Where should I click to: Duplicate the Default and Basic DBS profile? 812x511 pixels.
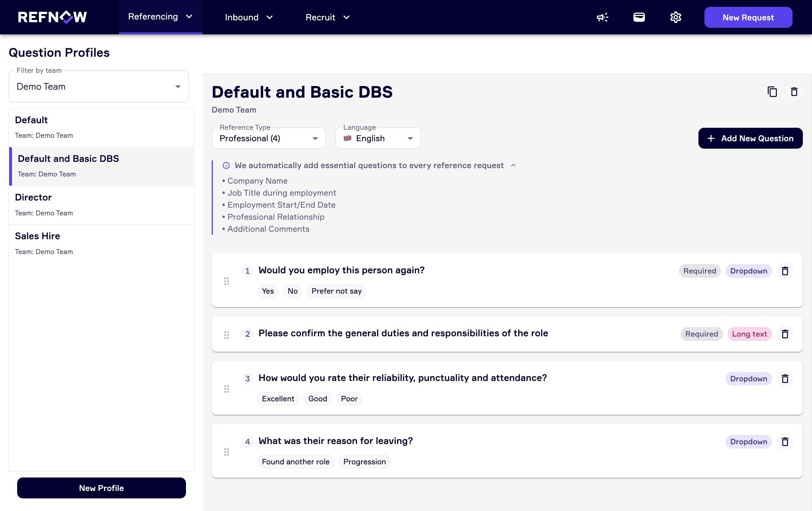click(x=772, y=92)
